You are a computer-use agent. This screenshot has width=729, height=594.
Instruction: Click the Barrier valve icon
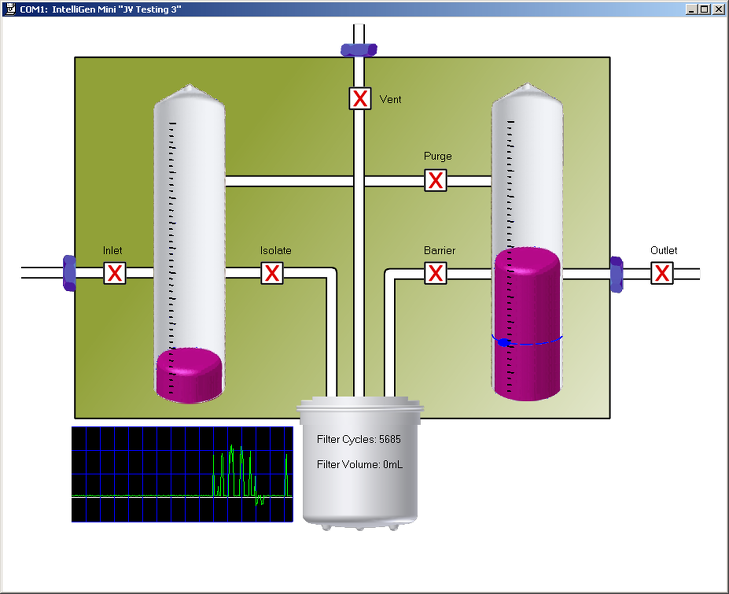click(x=435, y=273)
